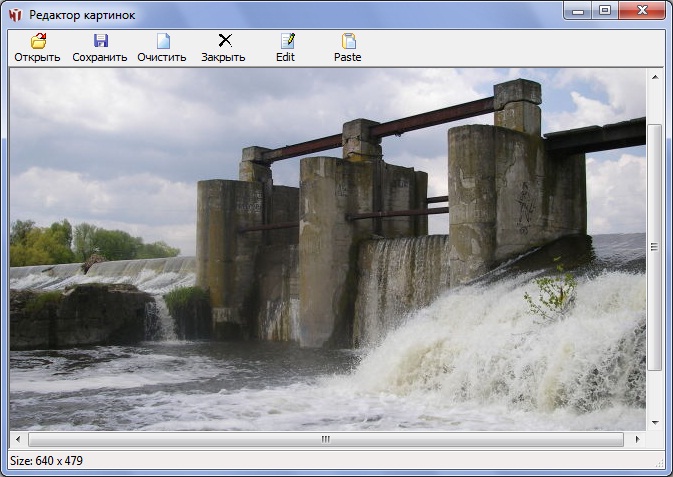The height and width of the screenshot is (477, 673).
Task: Click the resize grip in status bar corner
Action: [x=658, y=462]
